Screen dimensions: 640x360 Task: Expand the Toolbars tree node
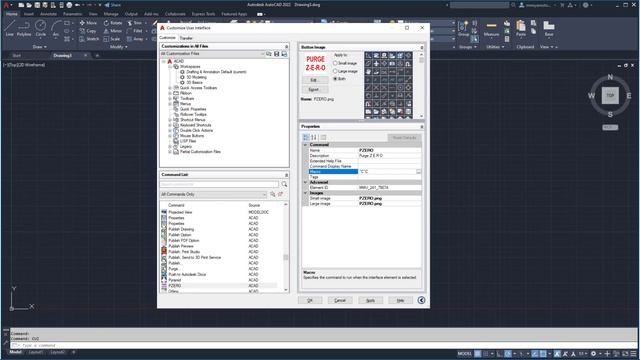[x=170, y=98]
